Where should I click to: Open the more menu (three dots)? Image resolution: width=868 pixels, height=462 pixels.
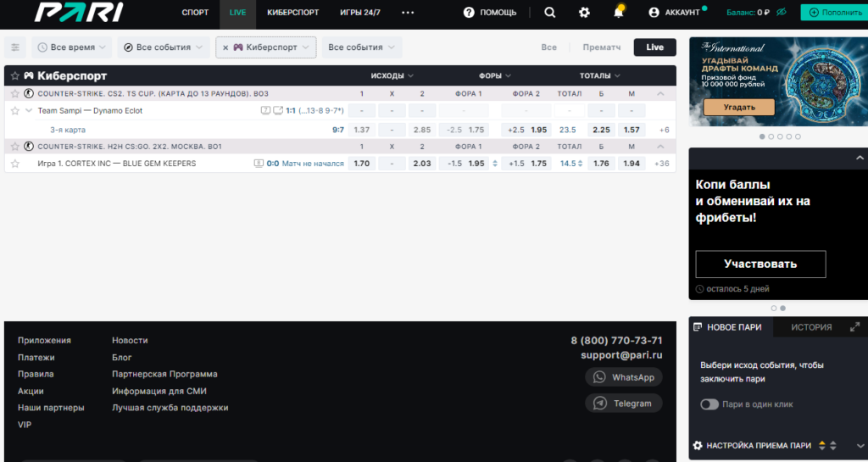[x=408, y=12]
